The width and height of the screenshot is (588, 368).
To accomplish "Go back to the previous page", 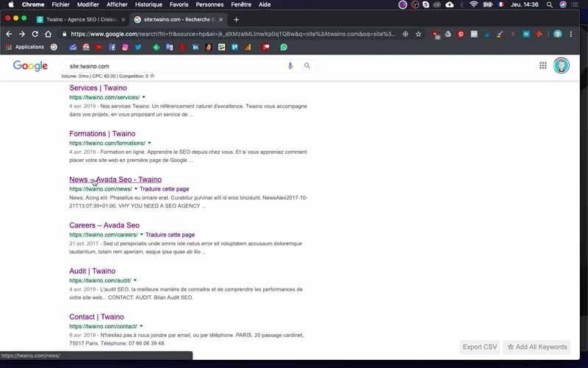I will [x=9, y=34].
